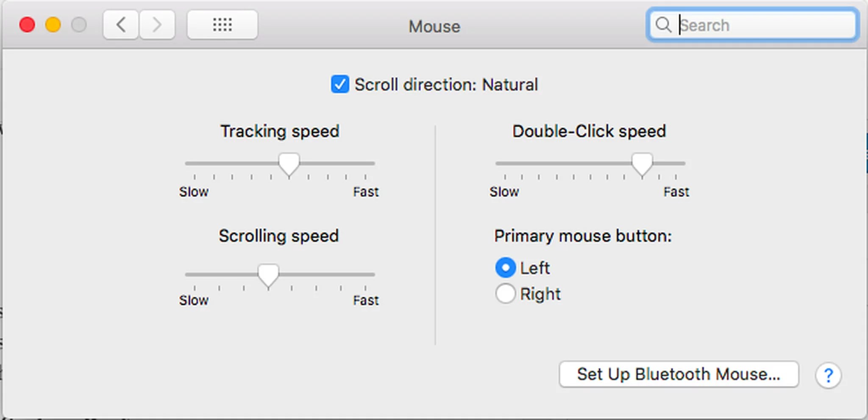Click the magnifying glass search icon

(663, 25)
